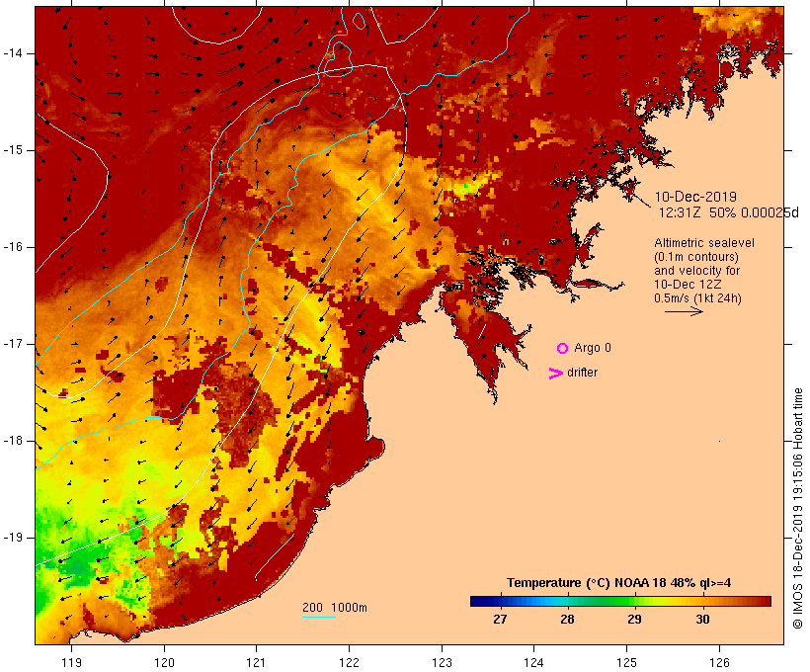
Task: Click the longitude axis label 123
Action: (x=442, y=662)
